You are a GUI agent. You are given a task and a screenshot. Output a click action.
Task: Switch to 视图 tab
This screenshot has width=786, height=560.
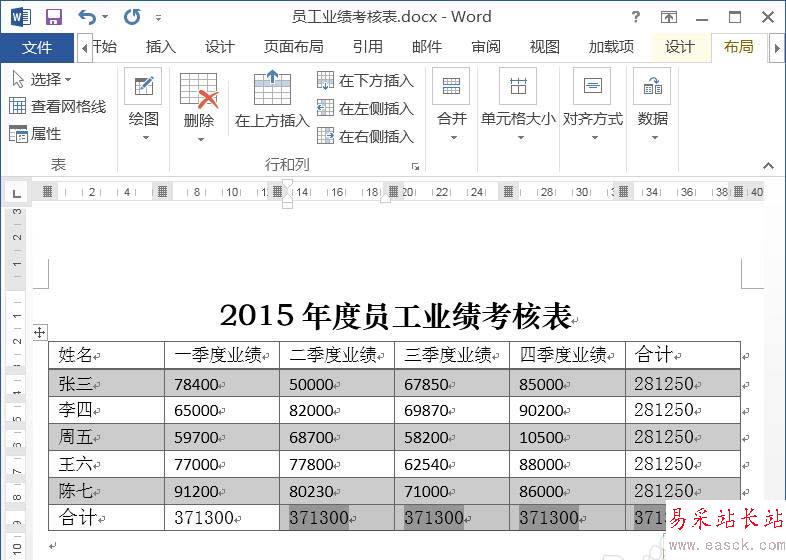coord(544,47)
